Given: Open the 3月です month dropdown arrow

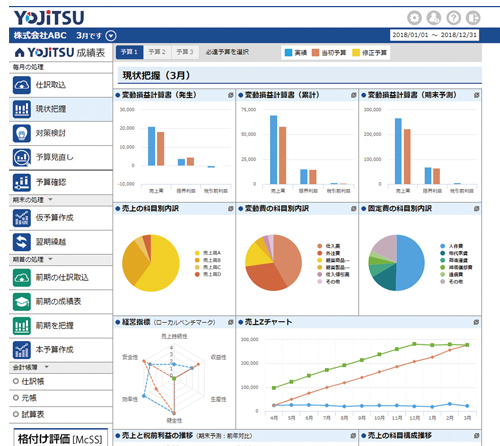Looking at the screenshot, I should [x=111, y=36].
